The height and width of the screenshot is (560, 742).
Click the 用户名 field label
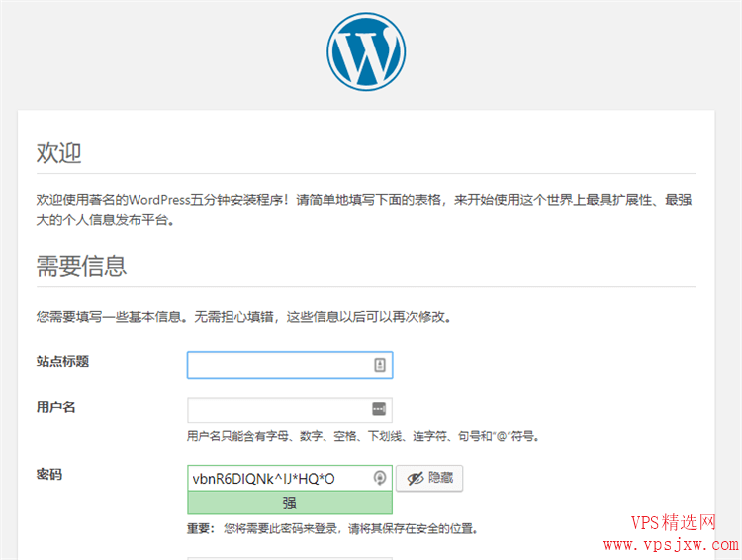click(x=55, y=407)
